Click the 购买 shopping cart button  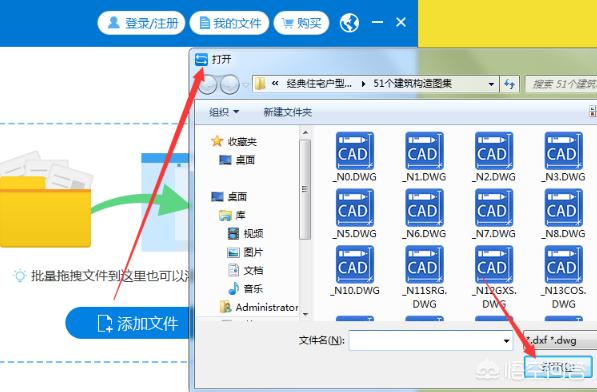tap(301, 23)
